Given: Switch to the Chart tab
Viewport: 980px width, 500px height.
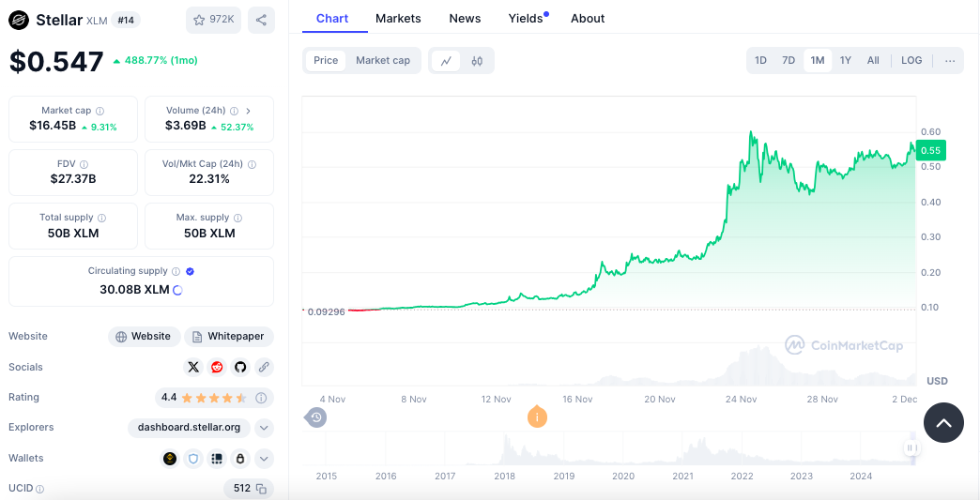Looking at the screenshot, I should click(332, 19).
